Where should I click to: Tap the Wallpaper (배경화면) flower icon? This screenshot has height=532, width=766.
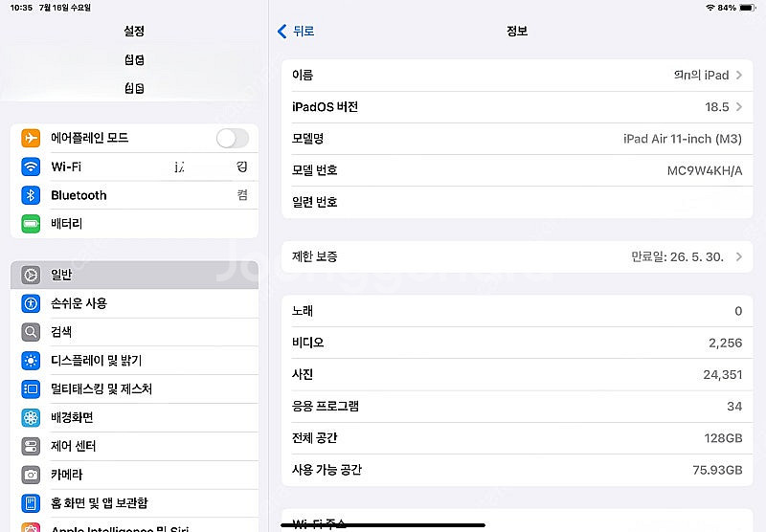click(31, 418)
